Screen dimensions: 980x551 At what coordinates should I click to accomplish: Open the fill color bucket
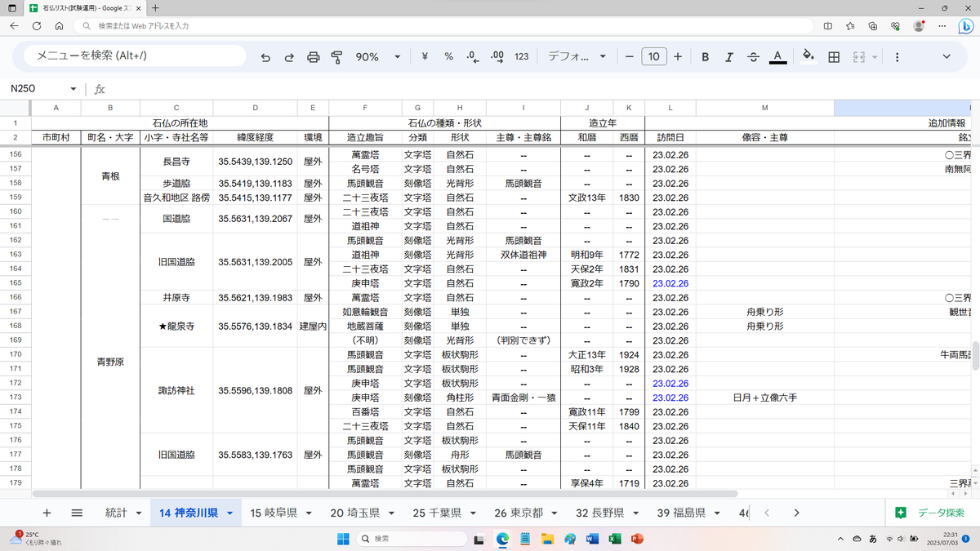point(808,57)
